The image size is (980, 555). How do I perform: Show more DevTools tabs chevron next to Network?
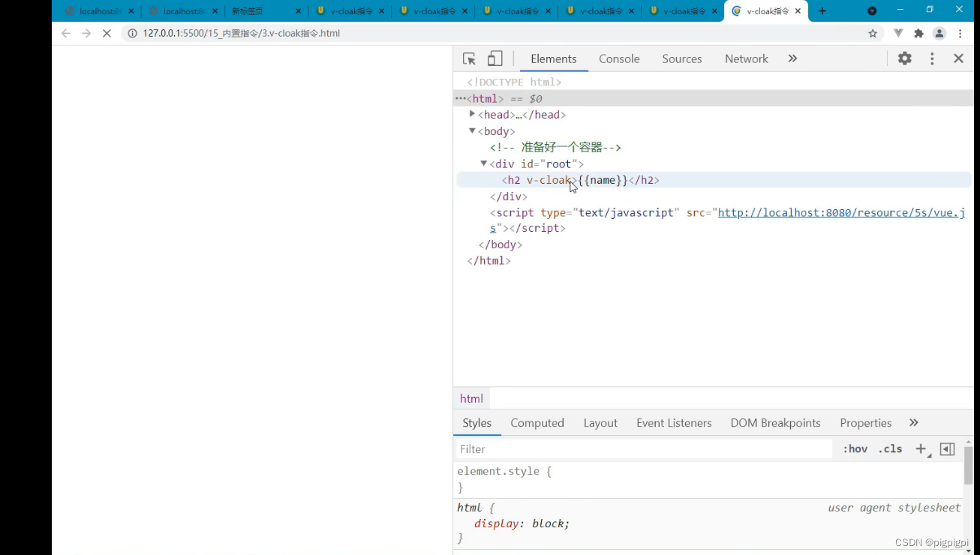tap(792, 58)
